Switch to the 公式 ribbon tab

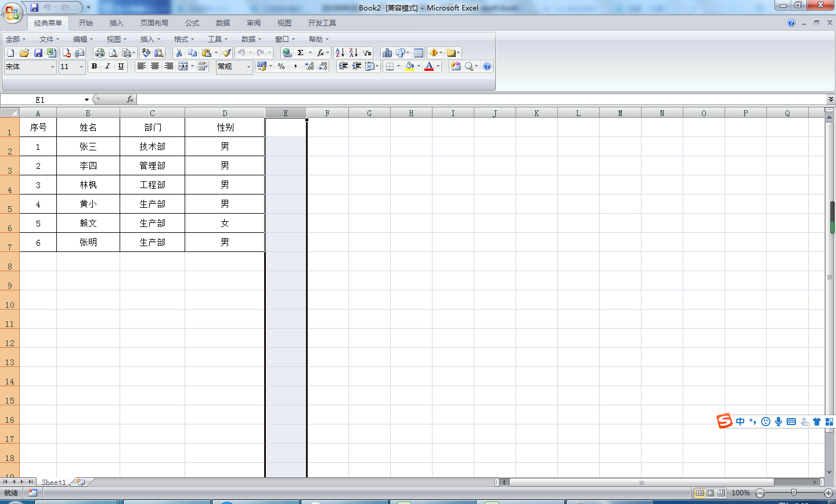(192, 23)
